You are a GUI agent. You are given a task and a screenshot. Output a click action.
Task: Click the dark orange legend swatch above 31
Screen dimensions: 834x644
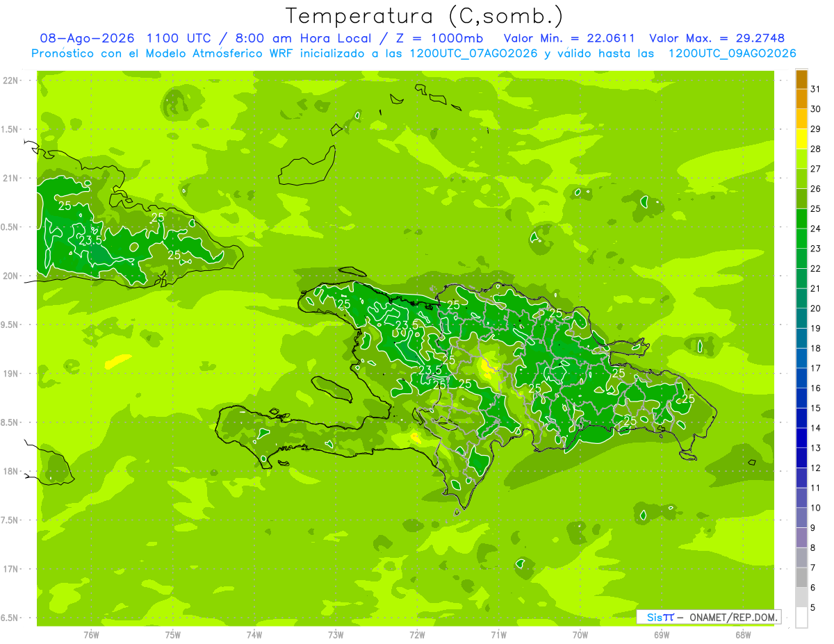point(801,79)
